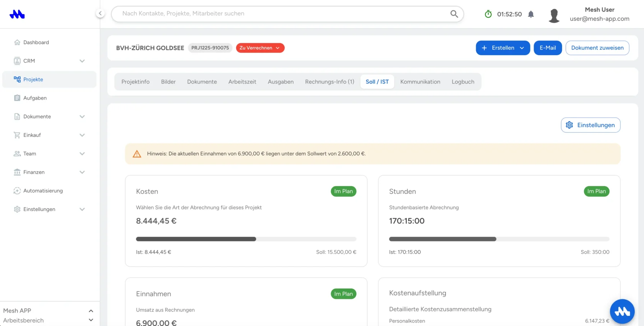Click the Kosten amount 8.444,45 €
644x326 pixels.
click(156, 221)
